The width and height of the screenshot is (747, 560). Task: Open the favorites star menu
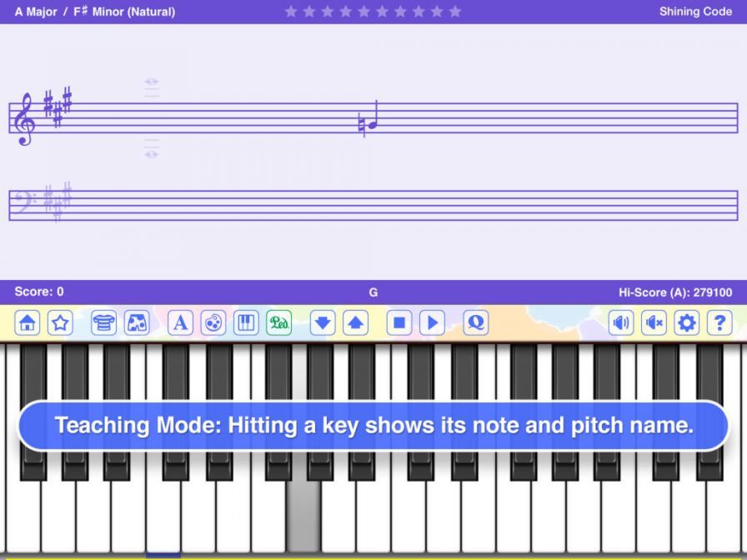[x=61, y=323]
